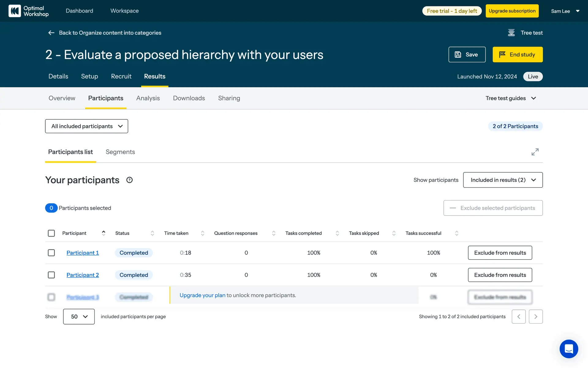Go to previous page of participants
The height and width of the screenshot is (368, 588).
(x=518, y=316)
